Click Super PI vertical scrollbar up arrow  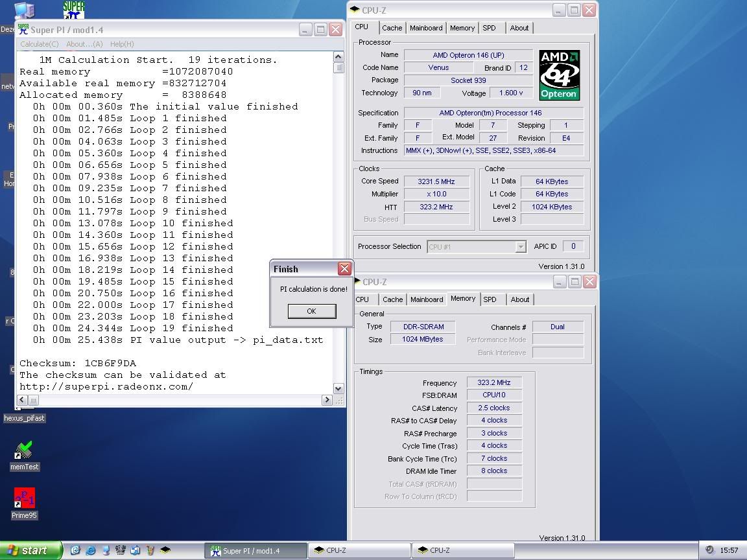coord(338,56)
